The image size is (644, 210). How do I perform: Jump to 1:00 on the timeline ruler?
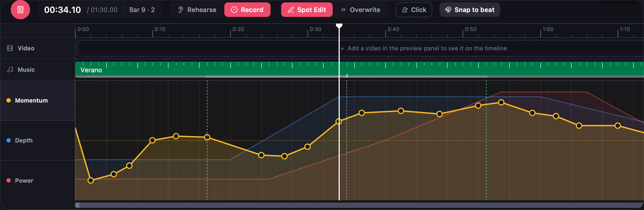[x=548, y=29]
